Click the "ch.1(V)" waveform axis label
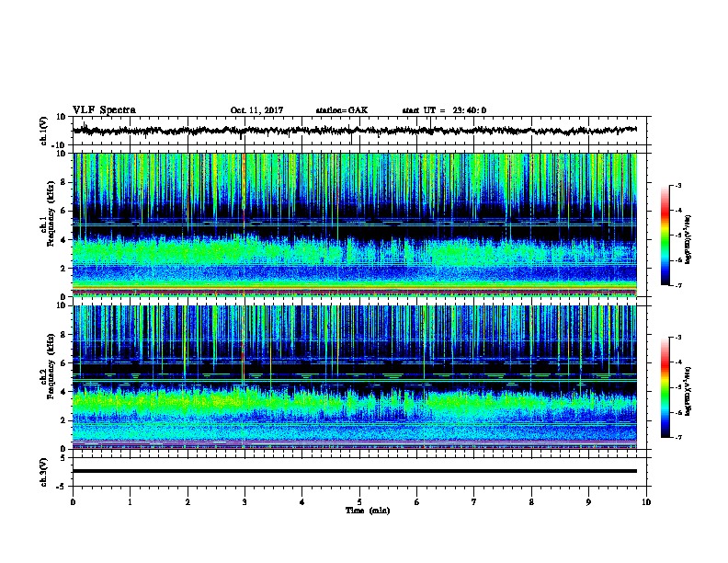Screen dimensions: 728x563 coord(44,131)
